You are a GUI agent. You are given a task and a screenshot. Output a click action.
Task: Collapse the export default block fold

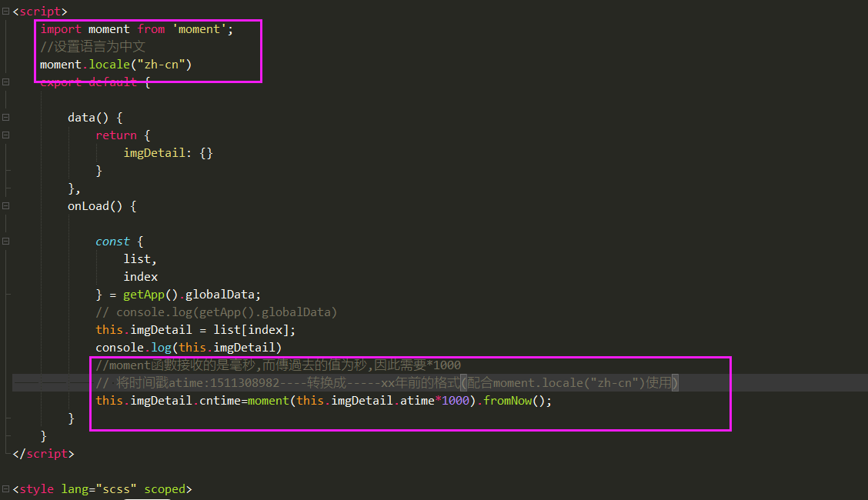tap(5, 82)
